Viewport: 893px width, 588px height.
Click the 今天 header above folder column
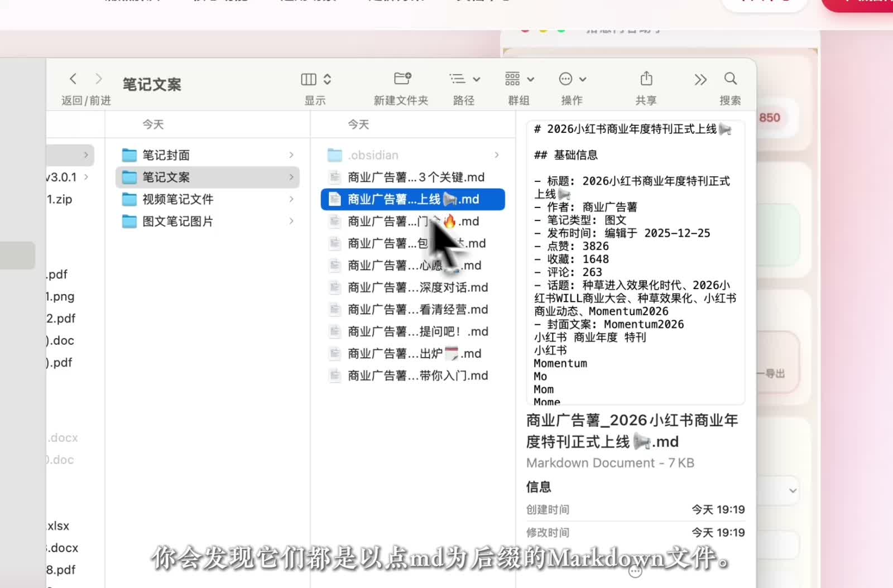click(x=153, y=124)
